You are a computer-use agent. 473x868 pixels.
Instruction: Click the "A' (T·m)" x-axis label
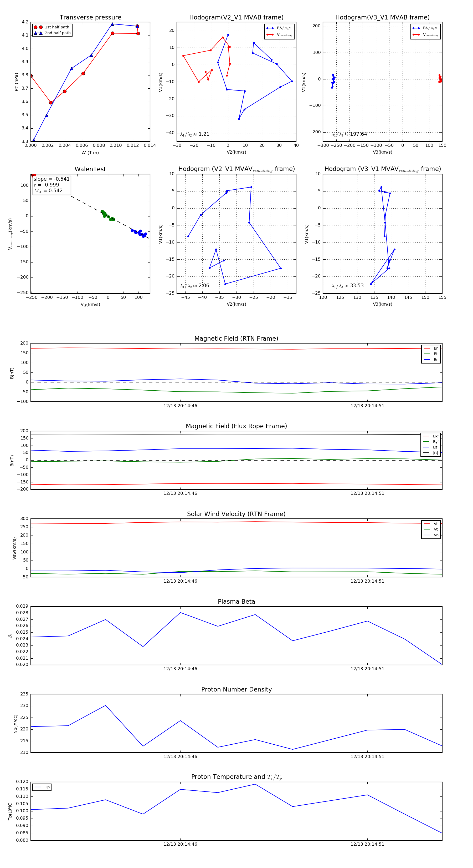click(x=90, y=153)
